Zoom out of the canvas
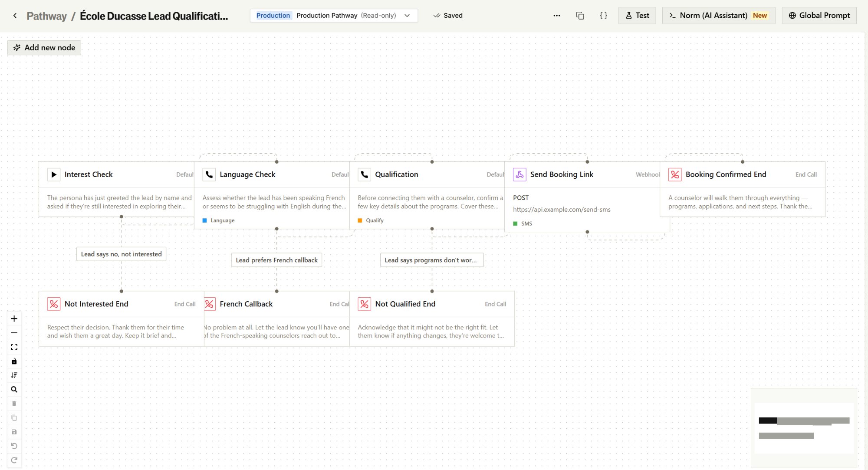868x470 pixels. 14,332
